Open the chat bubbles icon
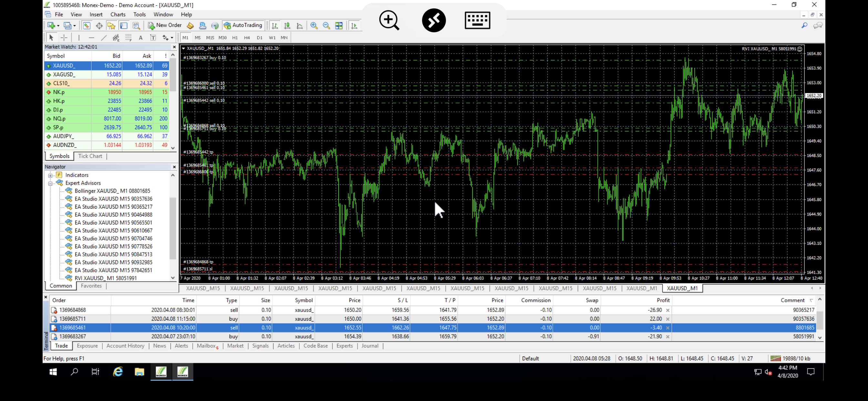868x401 pixels. point(818,26)
